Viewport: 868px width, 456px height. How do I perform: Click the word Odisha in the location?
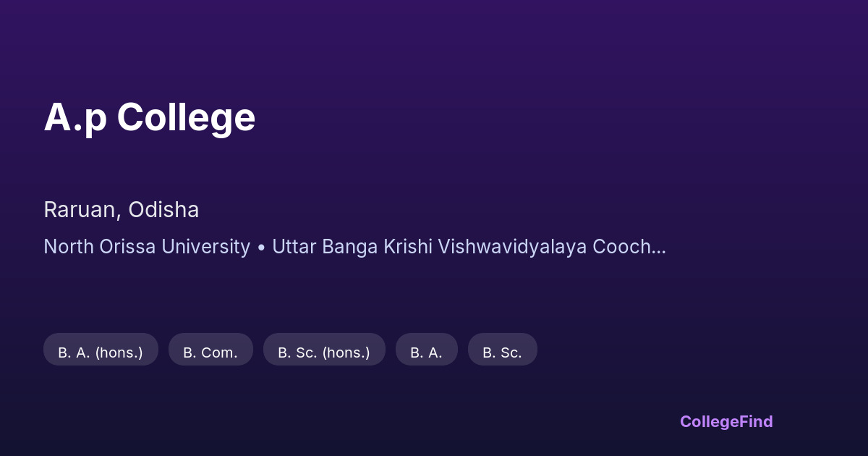[x=163, y=210]
